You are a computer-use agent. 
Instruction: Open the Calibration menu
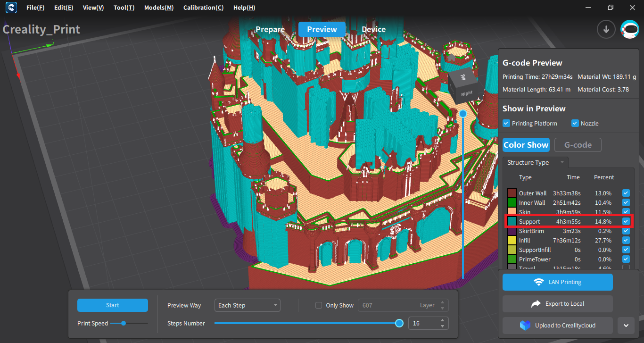tap(203, 8)
